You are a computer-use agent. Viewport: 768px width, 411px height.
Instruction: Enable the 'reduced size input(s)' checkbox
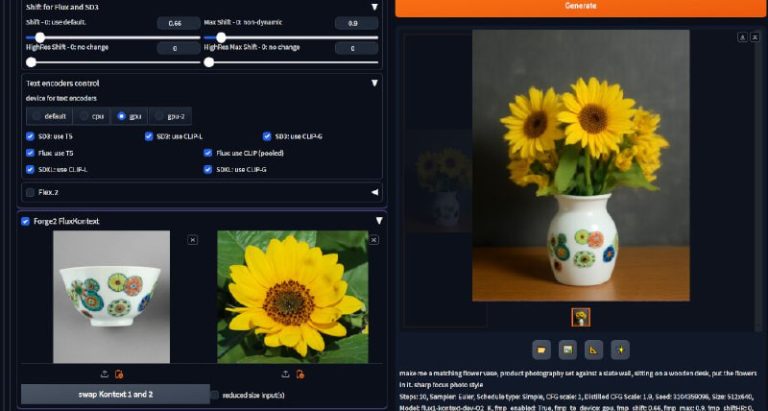pyautogui.click(x=216, y=395)
